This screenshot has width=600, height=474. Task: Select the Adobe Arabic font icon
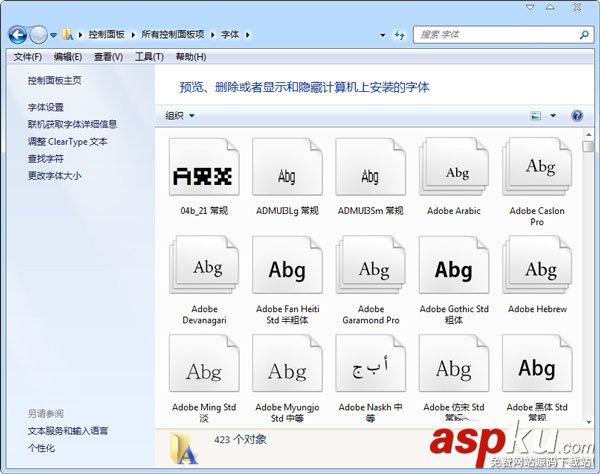pyautogui.click(x=454, y=167)
